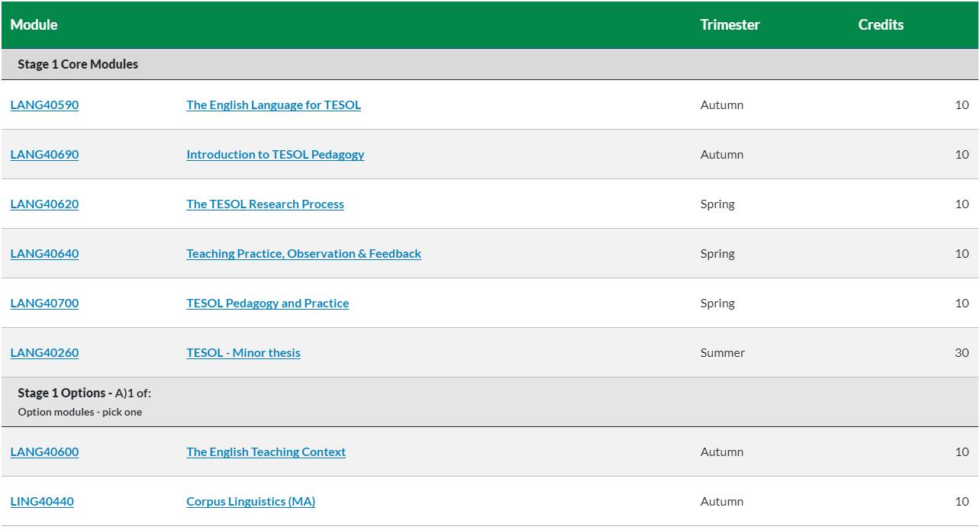
Task: Open the LANG40590 module code link
Action: [x=44, y=105]
